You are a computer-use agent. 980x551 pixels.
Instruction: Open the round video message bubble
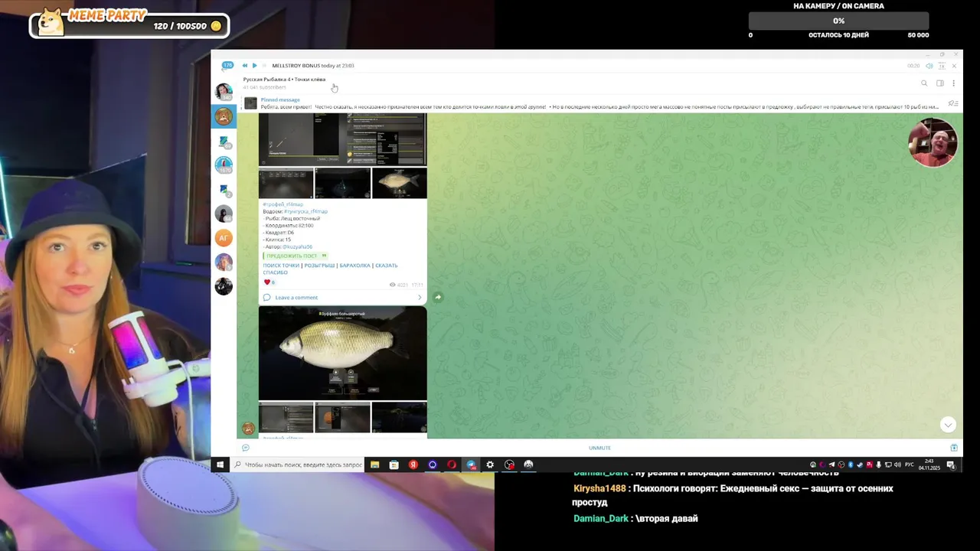tap(933, 142)
